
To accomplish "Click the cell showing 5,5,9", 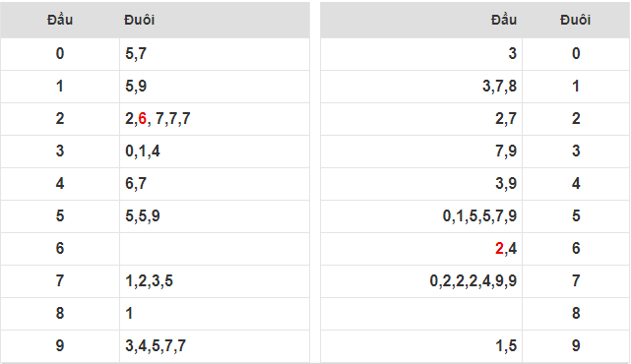I will pyautogui.click(x=215, y=216).
